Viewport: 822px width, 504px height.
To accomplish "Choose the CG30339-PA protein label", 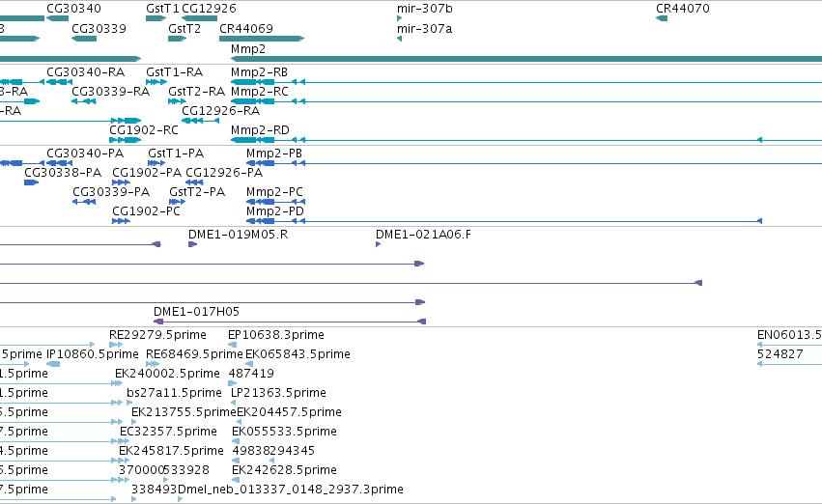I will pyautogui.click(x=111, y=192).
